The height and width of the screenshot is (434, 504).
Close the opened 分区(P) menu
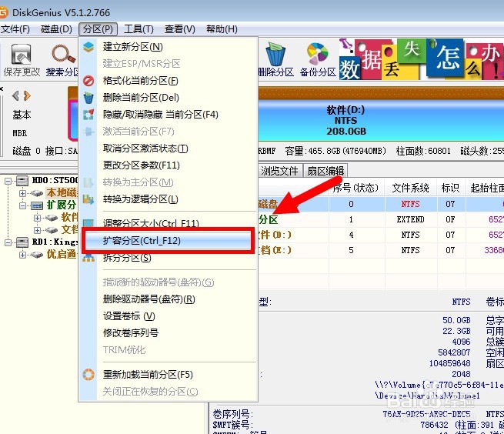(98, 29)
